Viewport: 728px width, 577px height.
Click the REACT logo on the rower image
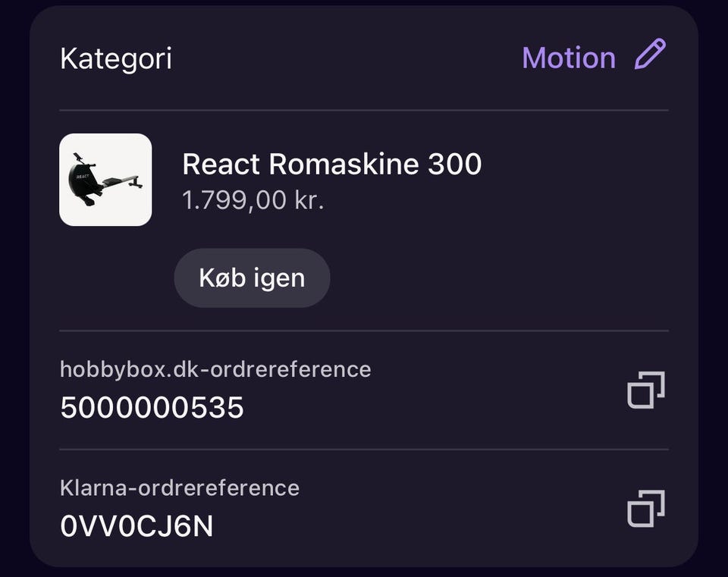pyautogui.click(x=83, y=175)
